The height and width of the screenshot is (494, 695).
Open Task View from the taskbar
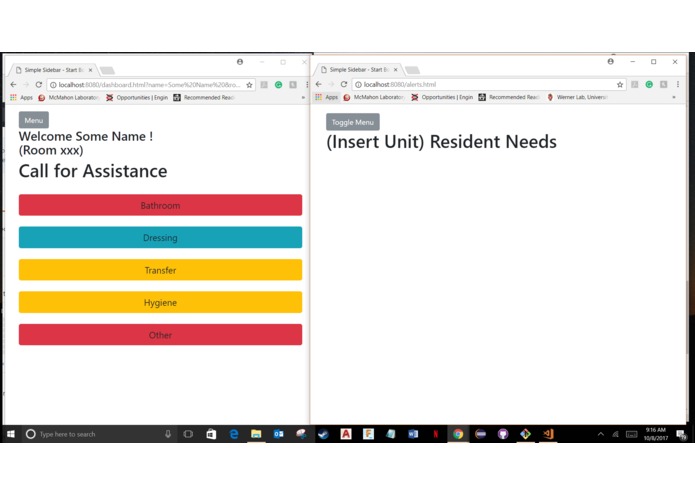pos(188,434)
